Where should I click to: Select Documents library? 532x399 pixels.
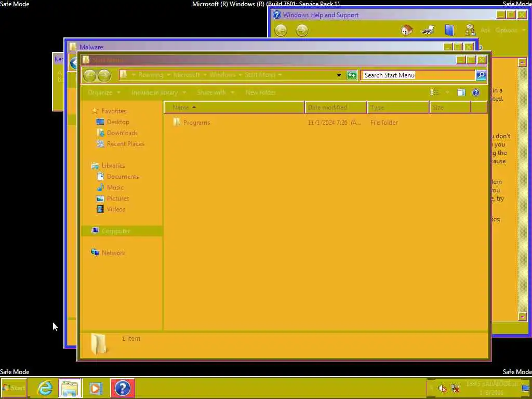pos(123,177)
